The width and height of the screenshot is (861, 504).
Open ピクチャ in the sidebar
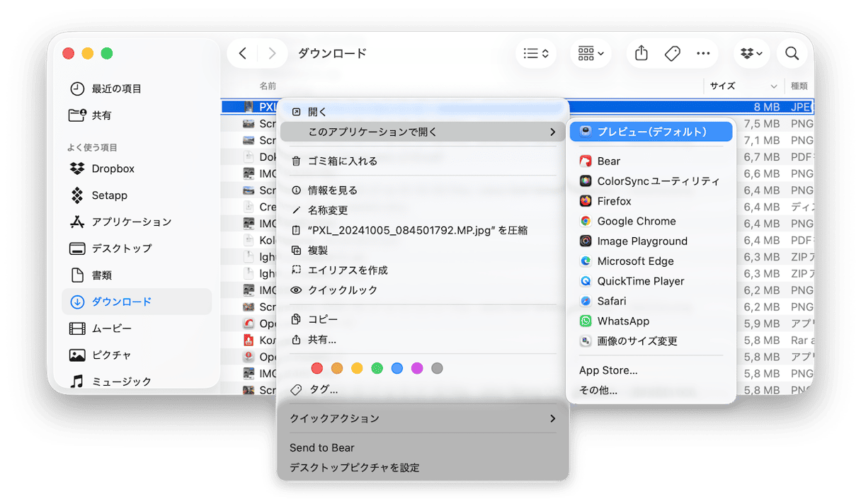pos(137,355)
